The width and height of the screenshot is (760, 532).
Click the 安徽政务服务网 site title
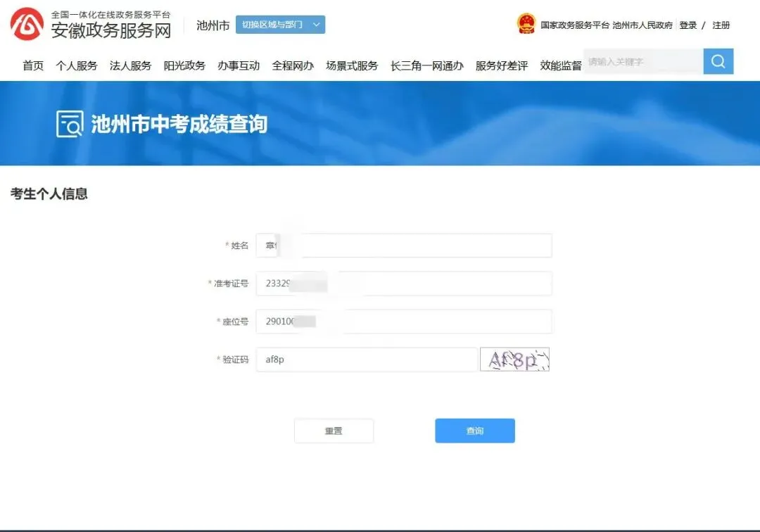111,30
